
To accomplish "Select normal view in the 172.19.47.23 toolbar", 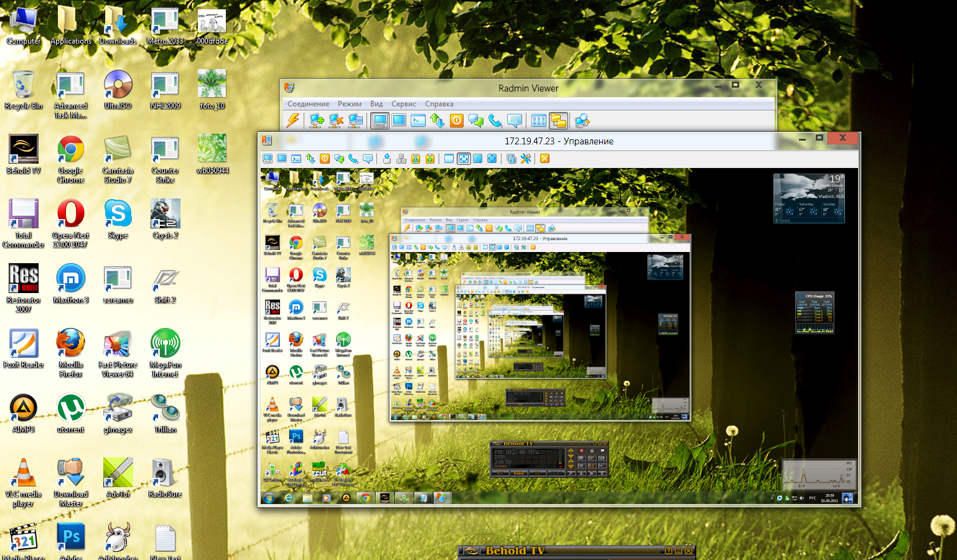I will coord(449,159).
